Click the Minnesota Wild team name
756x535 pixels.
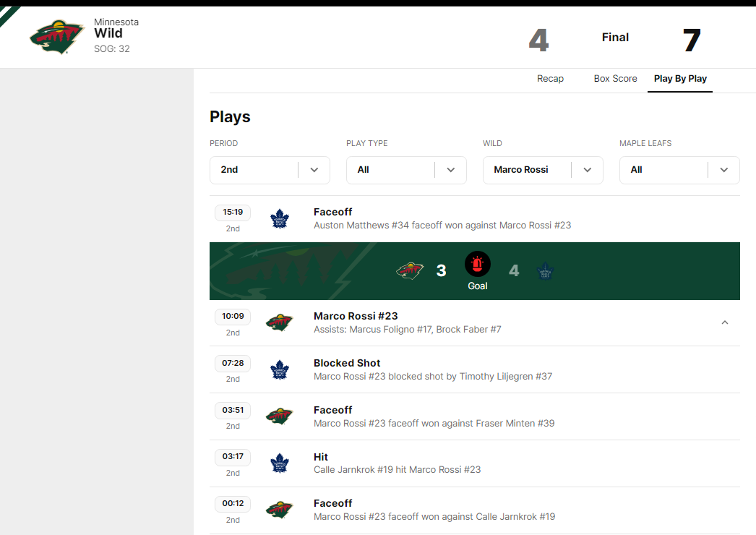pyautogui.click(x=108, y=33)
